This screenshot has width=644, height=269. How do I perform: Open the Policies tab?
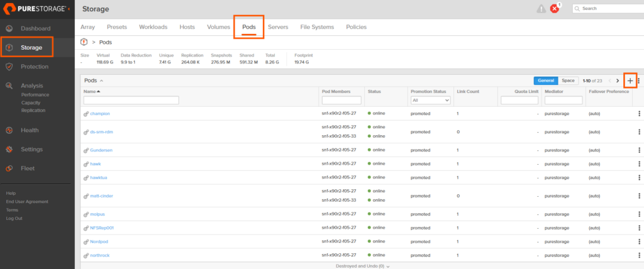coord(355,27)
